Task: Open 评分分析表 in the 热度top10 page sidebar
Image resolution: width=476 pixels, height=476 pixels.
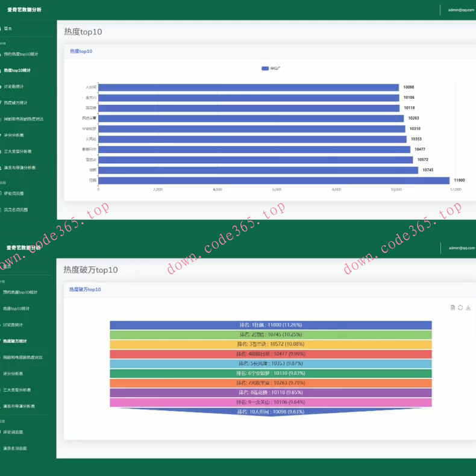Action: point(14,135)
